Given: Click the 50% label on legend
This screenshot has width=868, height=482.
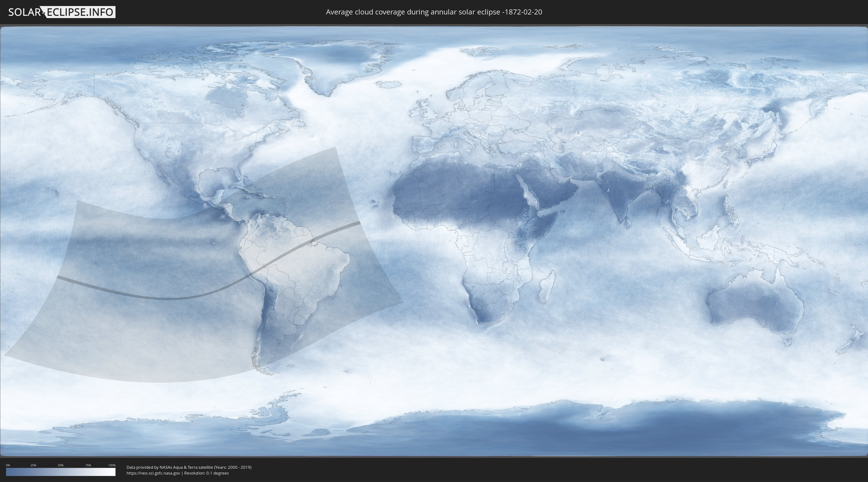Looking at the screenshot, I should click(x=61, y=465).
